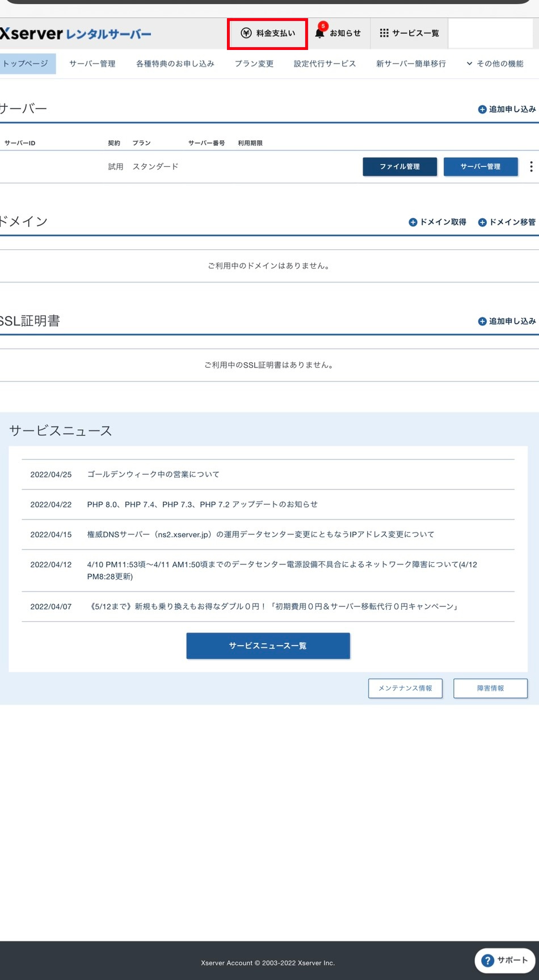Open the 設定代行サービス tab
The image size is (539, 980).
click(325, 64)
